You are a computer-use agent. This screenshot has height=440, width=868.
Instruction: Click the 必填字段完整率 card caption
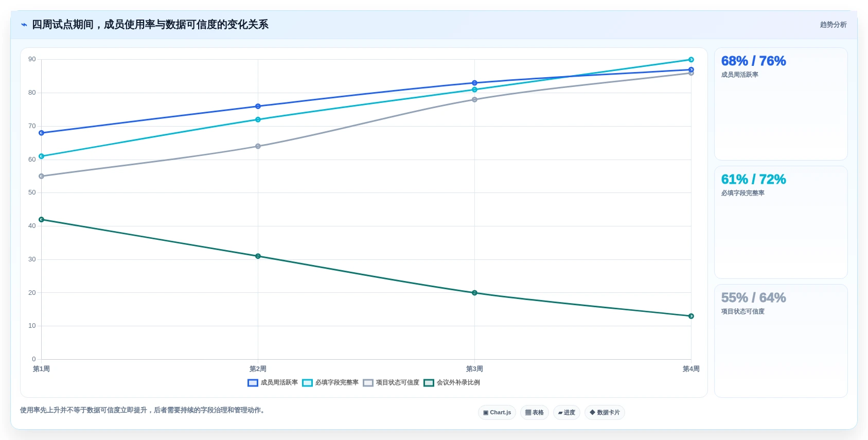(x=742, y=193)
